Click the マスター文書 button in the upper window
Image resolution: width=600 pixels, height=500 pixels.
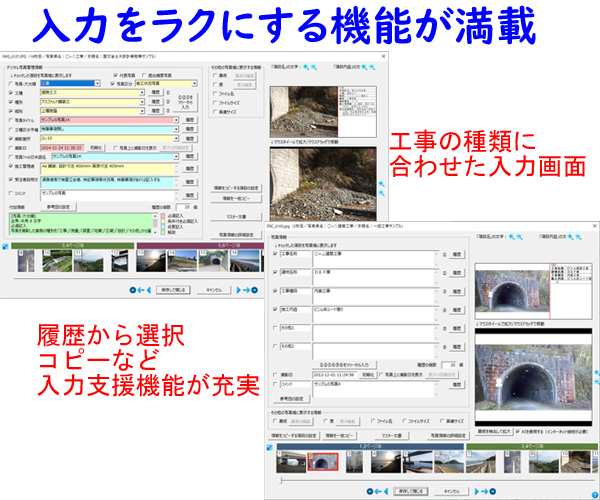pyautogui.click(x=237, y=215)
